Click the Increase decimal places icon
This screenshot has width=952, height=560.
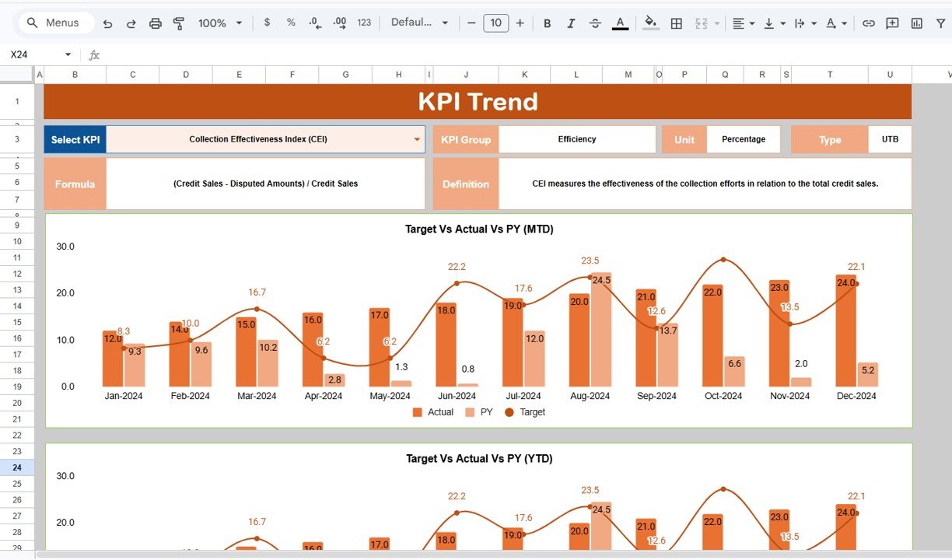tap(339, 23)
